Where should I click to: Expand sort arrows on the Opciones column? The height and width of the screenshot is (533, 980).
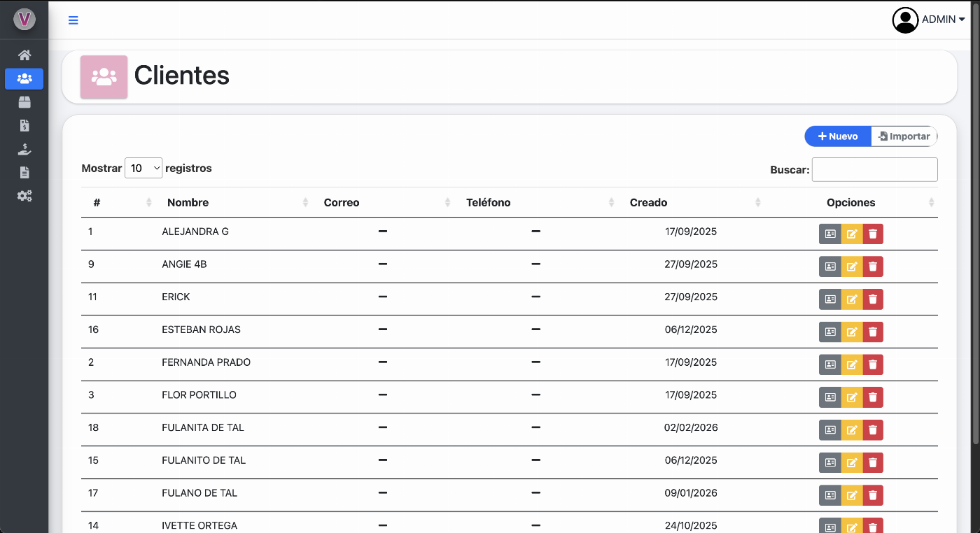(x=932, y=202)
